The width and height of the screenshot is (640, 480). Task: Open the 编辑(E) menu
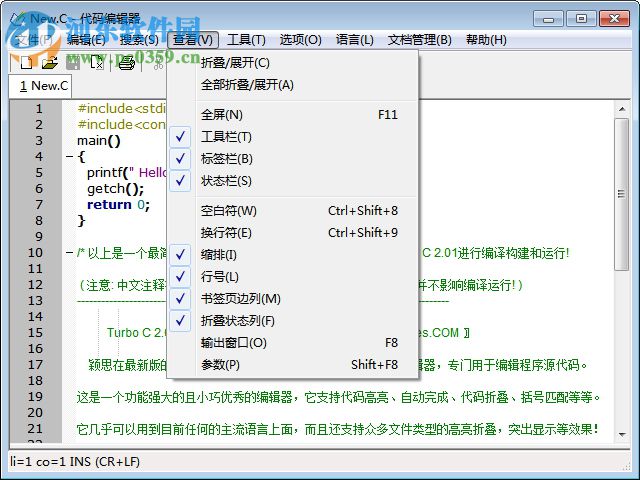pos(86,40)
